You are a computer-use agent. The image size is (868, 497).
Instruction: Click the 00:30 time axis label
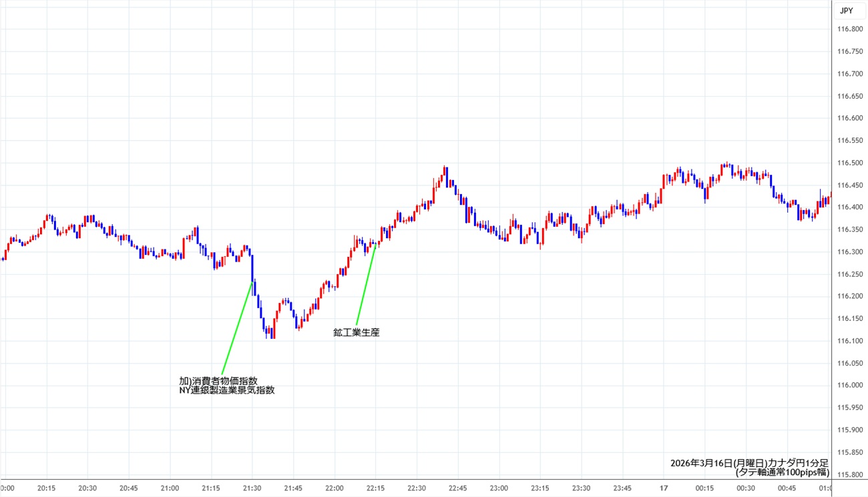(x=746, y=488)
